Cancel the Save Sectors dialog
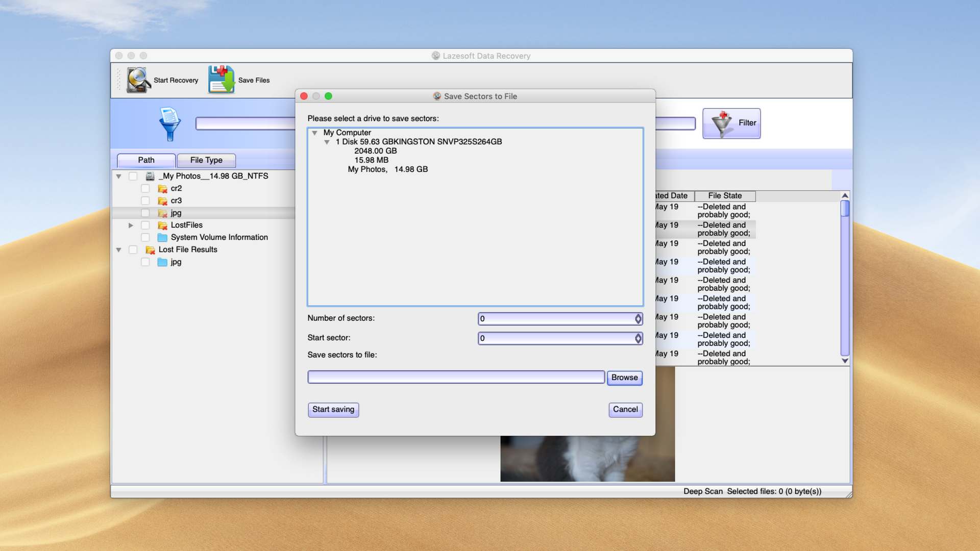 pyautogui.click(x=625, y=410)
